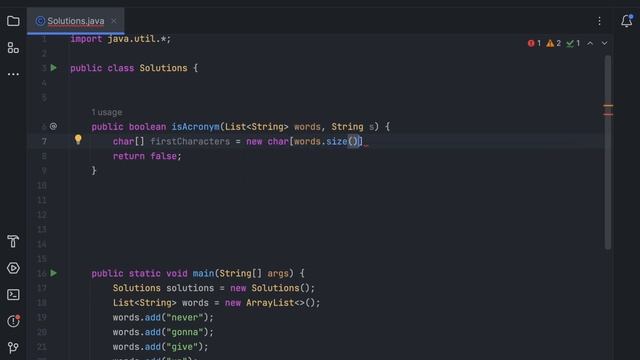Open the Project folder tool window
Viewport: 640px width, 360px height.
pyautogui.click(x=13, y=21)
